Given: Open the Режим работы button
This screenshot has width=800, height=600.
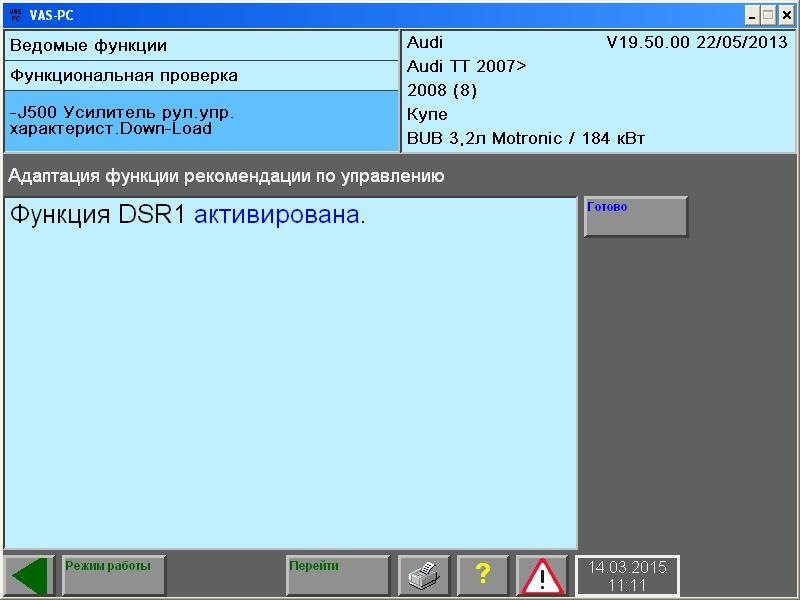Looking at the screenshot, I should coord(114,576).
